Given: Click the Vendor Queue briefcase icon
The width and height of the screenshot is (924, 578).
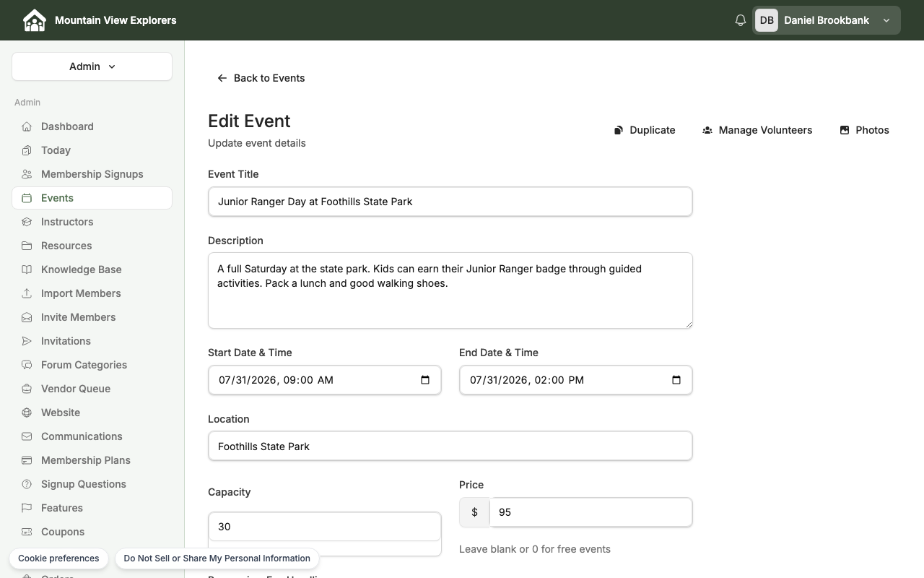Looking at the screenshot, I should (27, 389).
